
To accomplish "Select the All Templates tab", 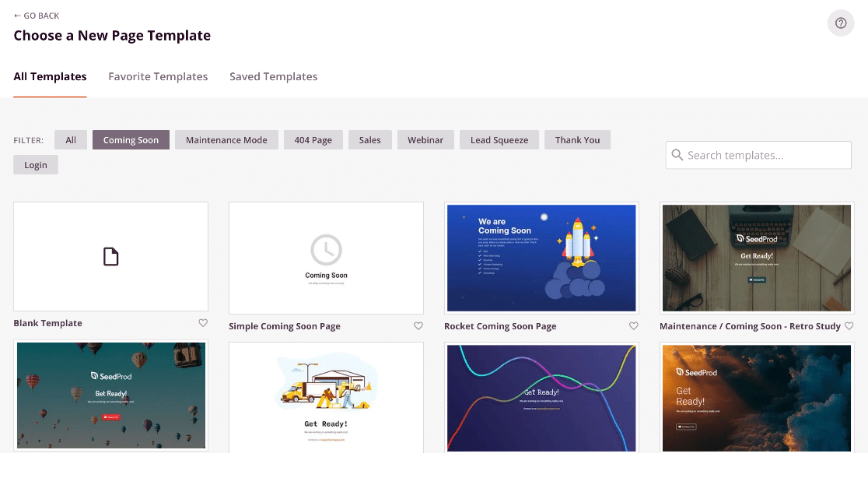I will 50,76.
